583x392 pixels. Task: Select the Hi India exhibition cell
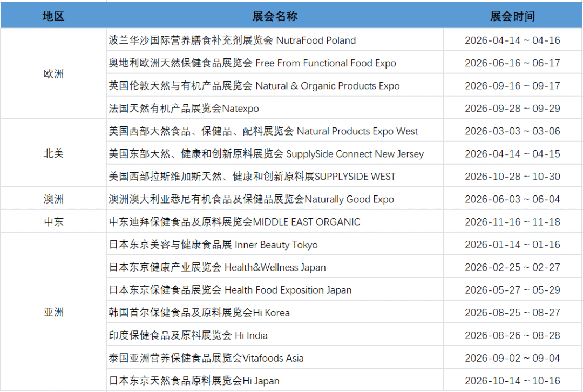point(275,335)
